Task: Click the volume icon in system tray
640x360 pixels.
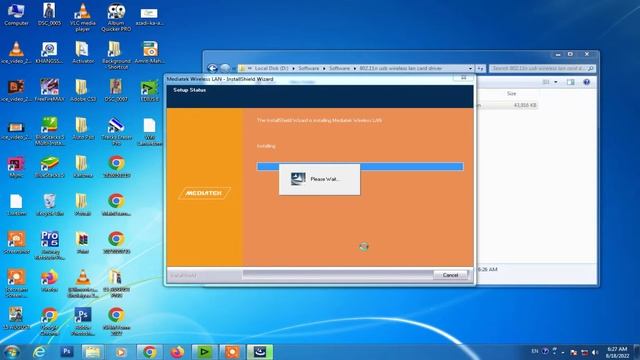Action: (595, 352)
